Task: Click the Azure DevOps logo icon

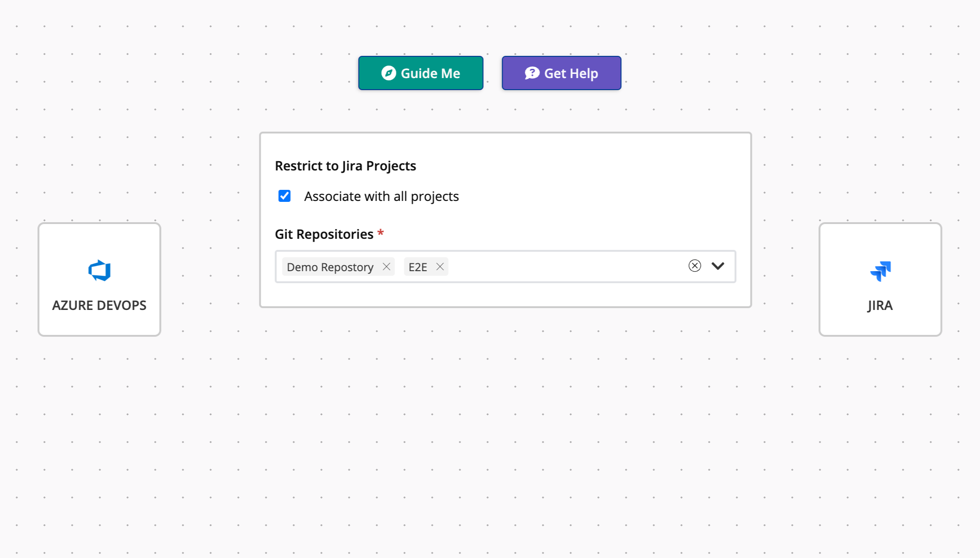Action: pos(99,271)
